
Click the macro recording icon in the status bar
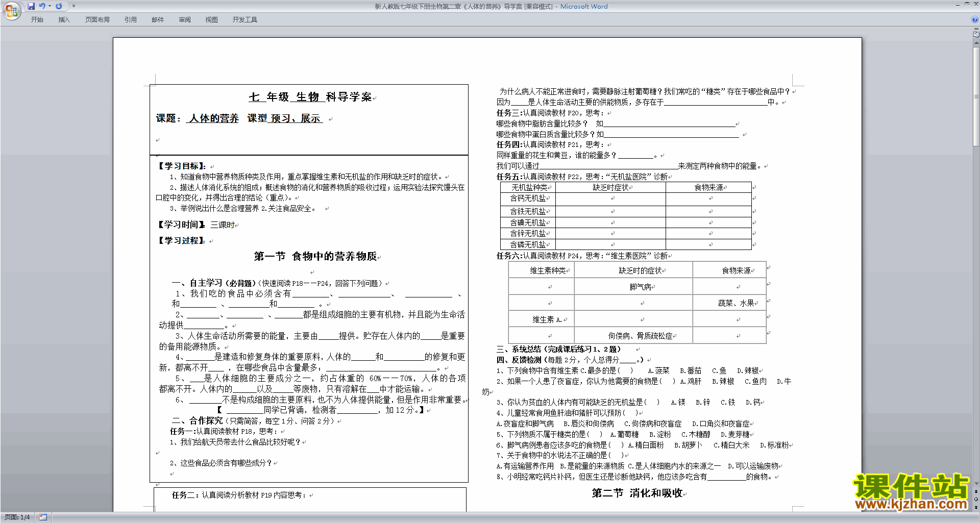pyautogui.click(x=43, y=517)
